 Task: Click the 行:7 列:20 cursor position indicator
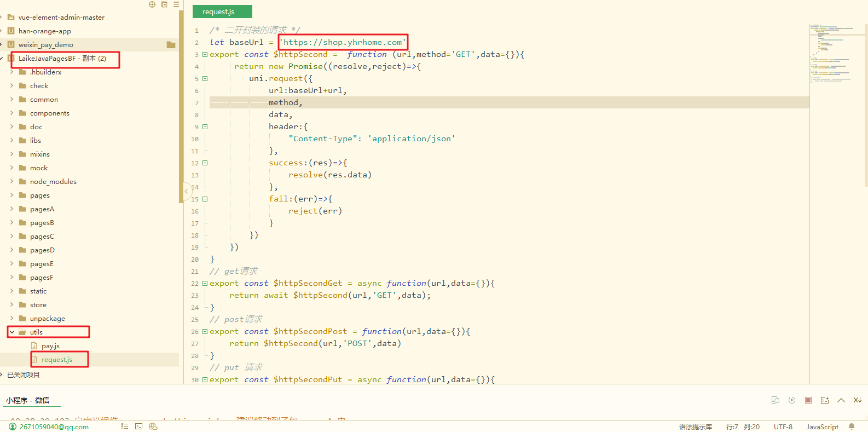click(743, 427)
